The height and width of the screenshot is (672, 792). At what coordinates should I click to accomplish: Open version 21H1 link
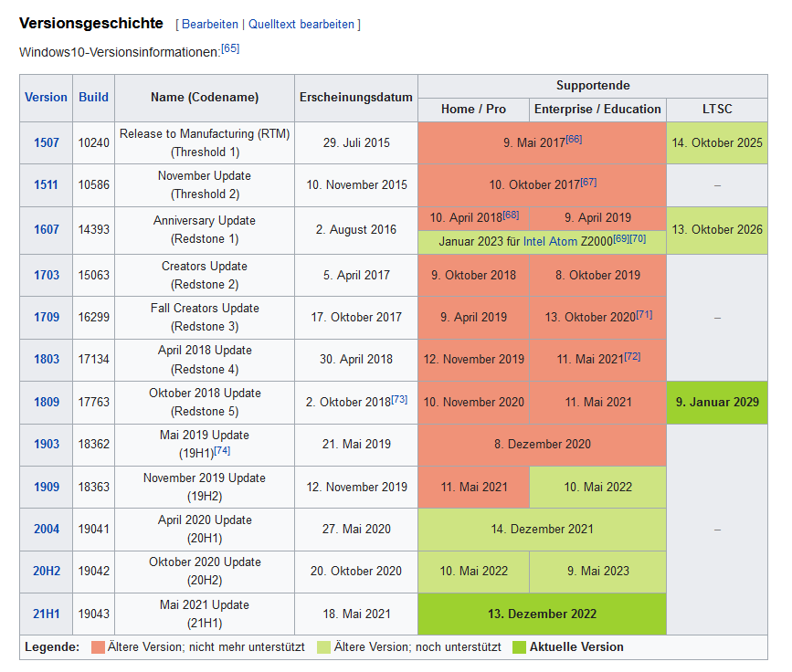(46, 614)
